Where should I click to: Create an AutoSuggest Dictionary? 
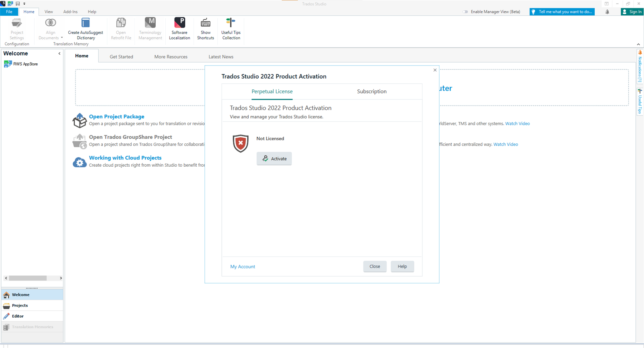point(86,29)
